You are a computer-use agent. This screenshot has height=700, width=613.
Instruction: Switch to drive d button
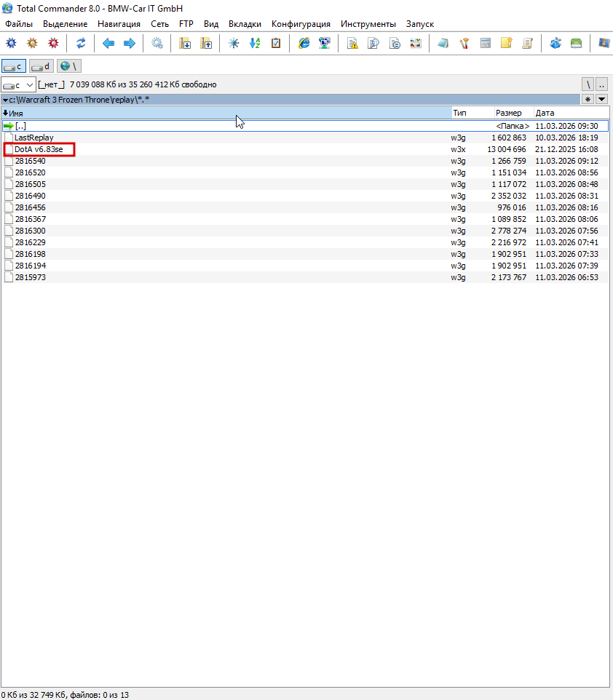tap(41, 66)
